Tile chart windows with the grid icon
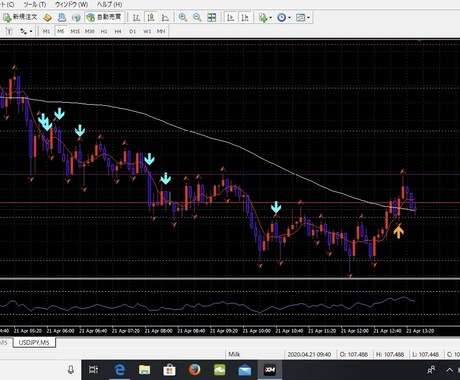This screenshot has width=460, height=380. (x=212, y=17)
